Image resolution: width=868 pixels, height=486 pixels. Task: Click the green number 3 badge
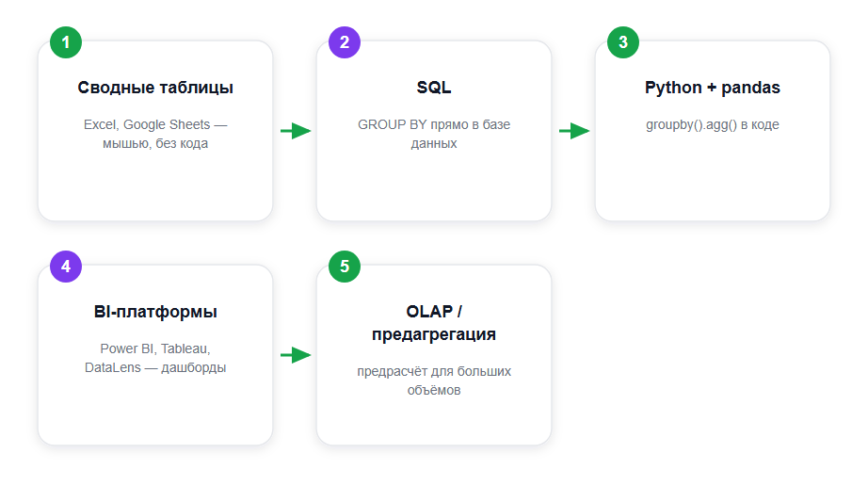(623, 42)
